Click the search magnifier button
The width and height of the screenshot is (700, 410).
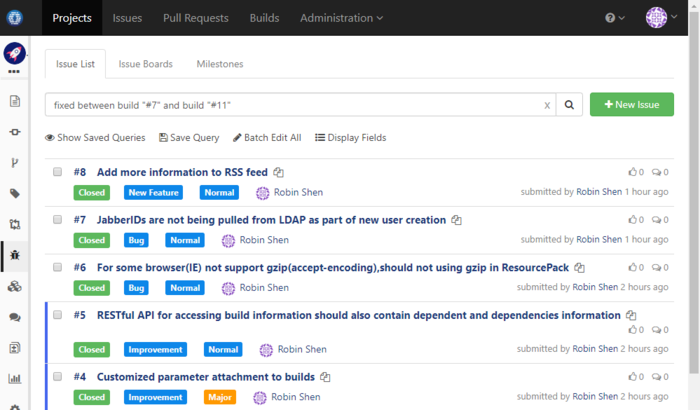[x=569, y=105]
